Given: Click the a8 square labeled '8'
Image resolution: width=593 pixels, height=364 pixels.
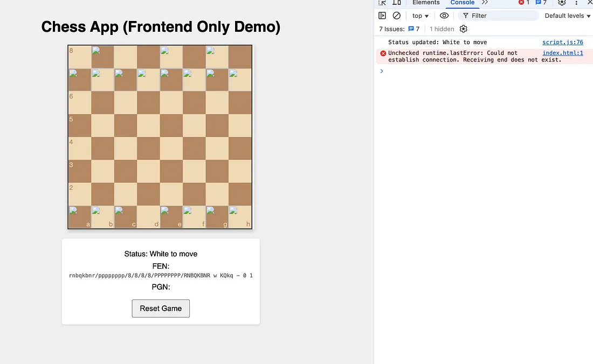Looking at the screenshot, I should (x=80, y=57).
